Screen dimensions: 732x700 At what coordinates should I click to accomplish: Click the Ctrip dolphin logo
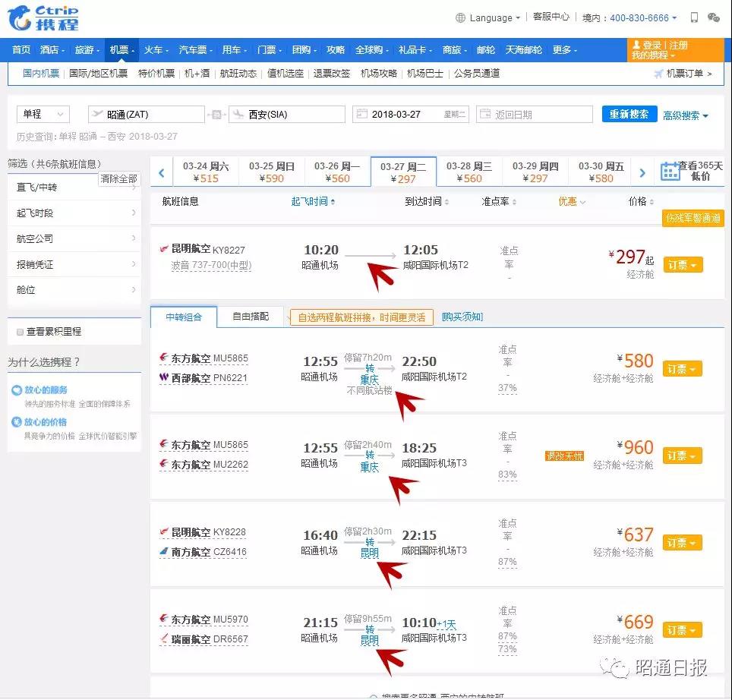43,17
